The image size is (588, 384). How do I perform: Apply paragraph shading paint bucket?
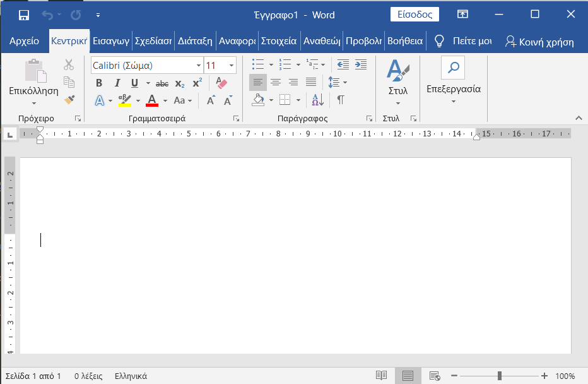point(258,100)
